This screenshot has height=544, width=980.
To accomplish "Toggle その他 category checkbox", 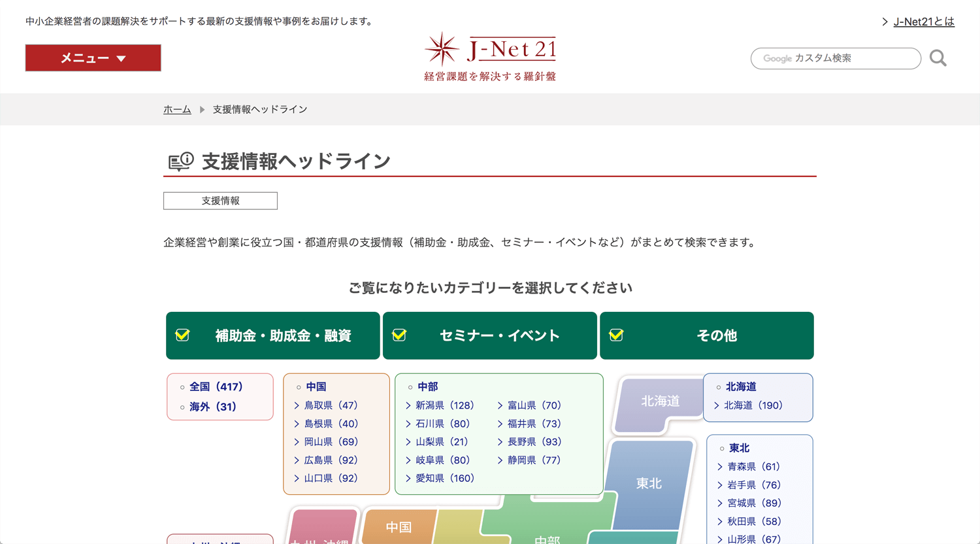I will coord(707,335).
